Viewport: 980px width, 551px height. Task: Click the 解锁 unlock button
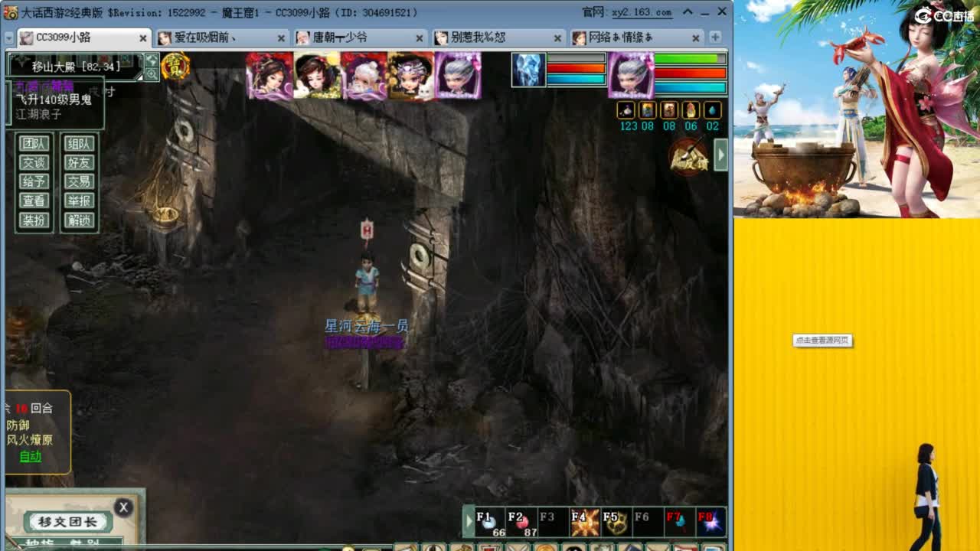(79, 220)
